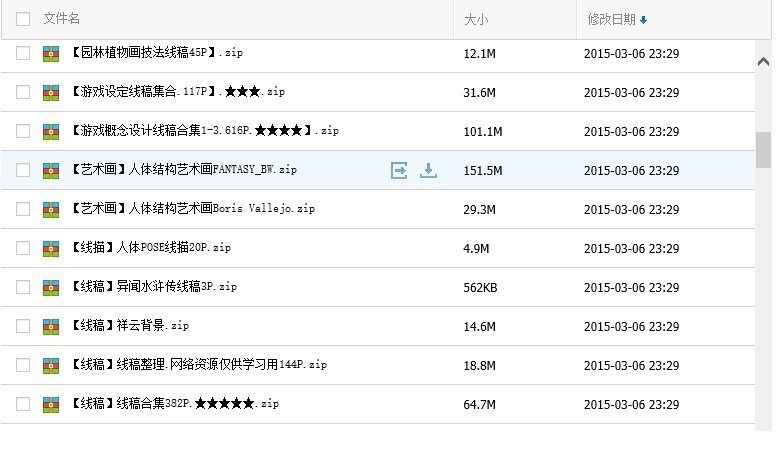This screenshot has width=780, height=454.
Task: Click zip icon of 线稿整理 144P
Action: (x=51, y=365)
